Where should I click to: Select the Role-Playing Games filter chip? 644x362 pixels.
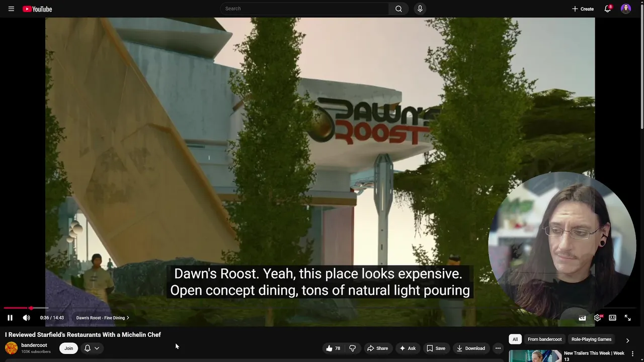591,339
